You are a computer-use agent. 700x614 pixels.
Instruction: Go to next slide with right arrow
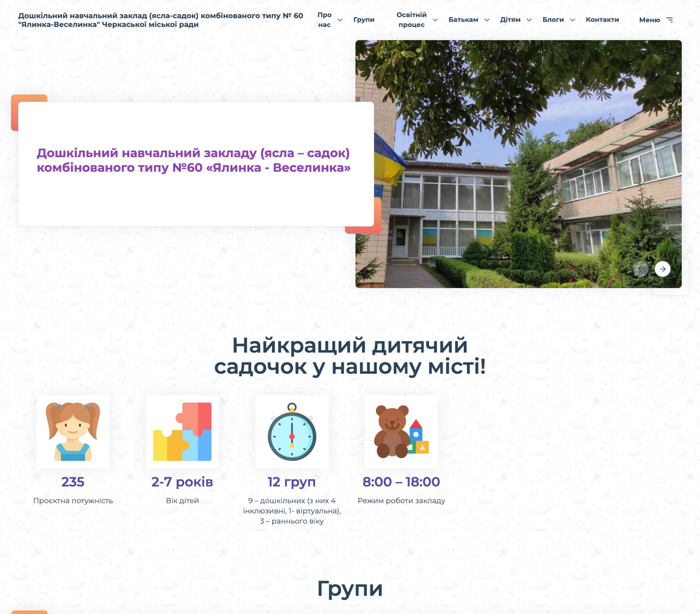(662, 269)
